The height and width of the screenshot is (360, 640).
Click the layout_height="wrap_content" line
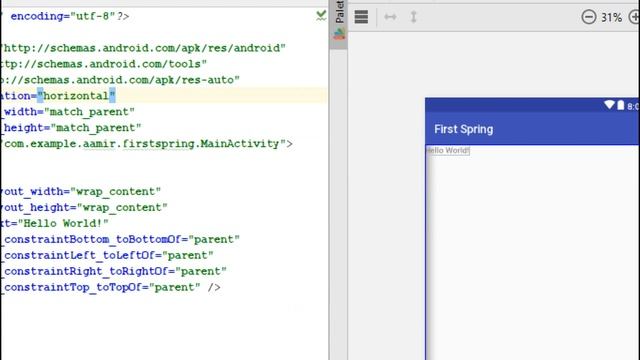84,207
